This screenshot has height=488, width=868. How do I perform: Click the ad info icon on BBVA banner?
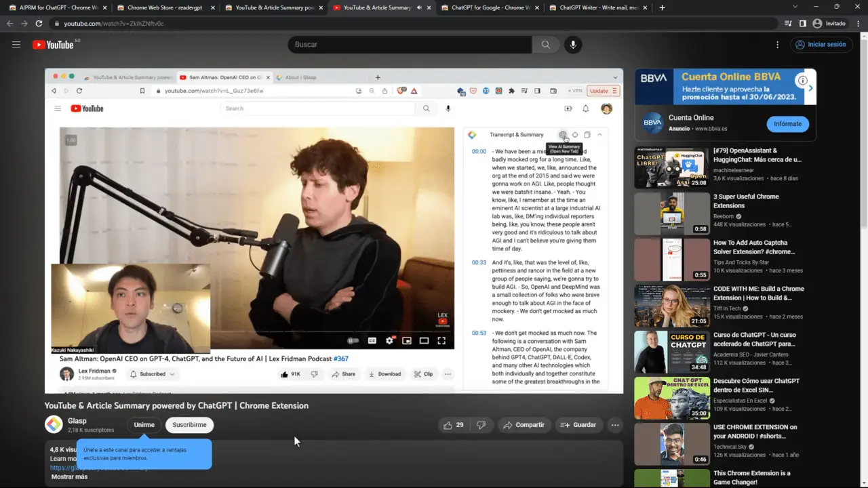click(x=802, y=81)
